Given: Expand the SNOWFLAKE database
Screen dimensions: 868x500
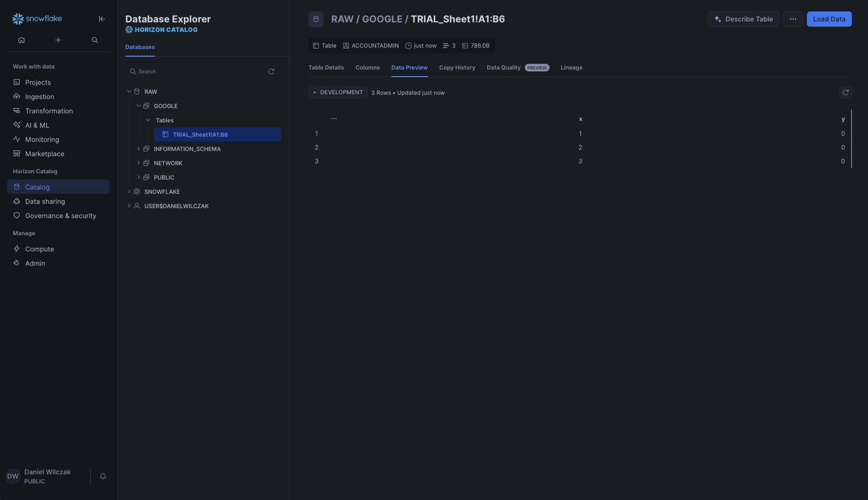Looking at the screenshot, I should click(x=129, y=192).
